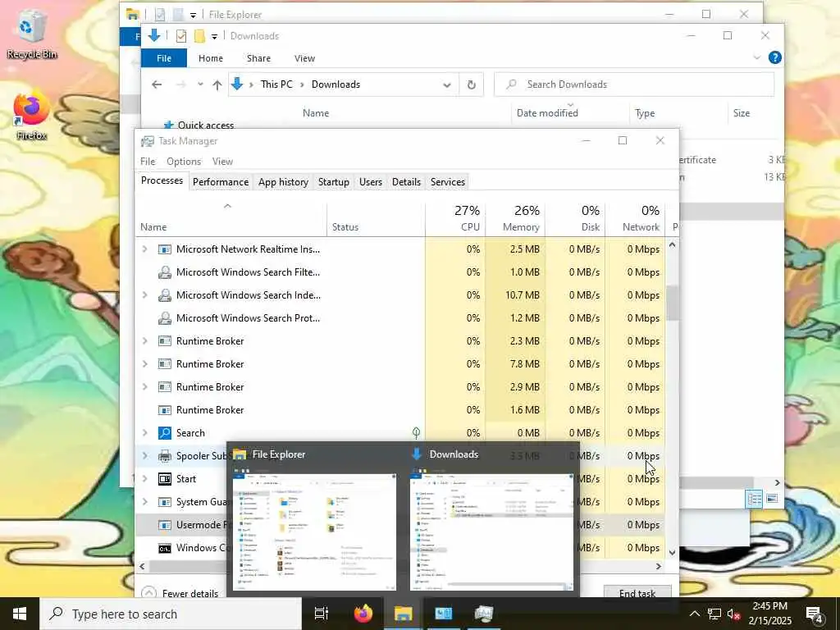The width and height of the screenshot is (840, 630).
Task: Click the Search process magnifier icon
Action: (165, 433)
